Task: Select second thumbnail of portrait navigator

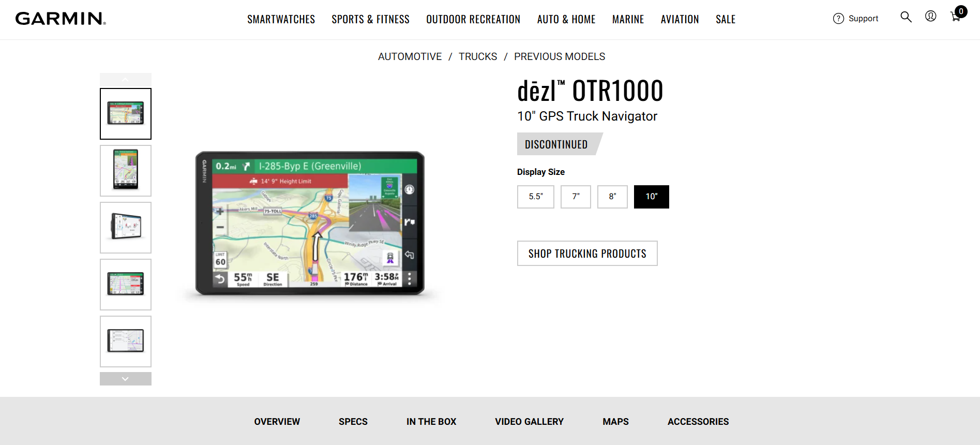Action: coord(126,171)
